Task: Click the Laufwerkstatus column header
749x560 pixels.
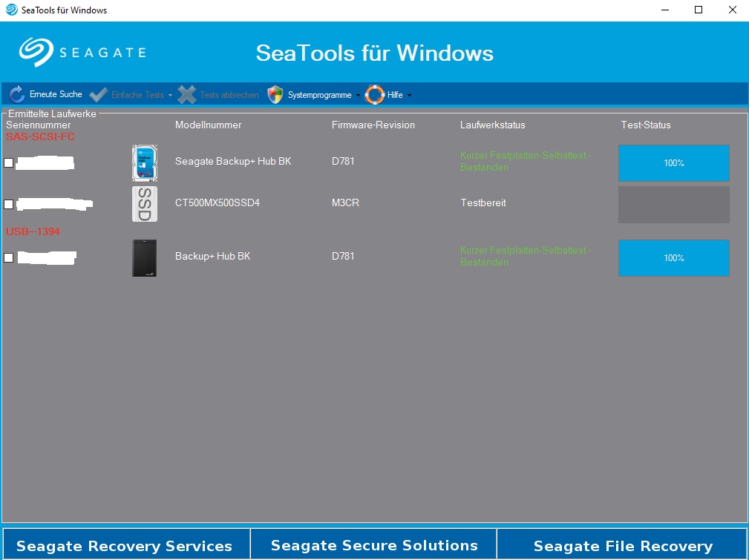Action: click(492, 125)
